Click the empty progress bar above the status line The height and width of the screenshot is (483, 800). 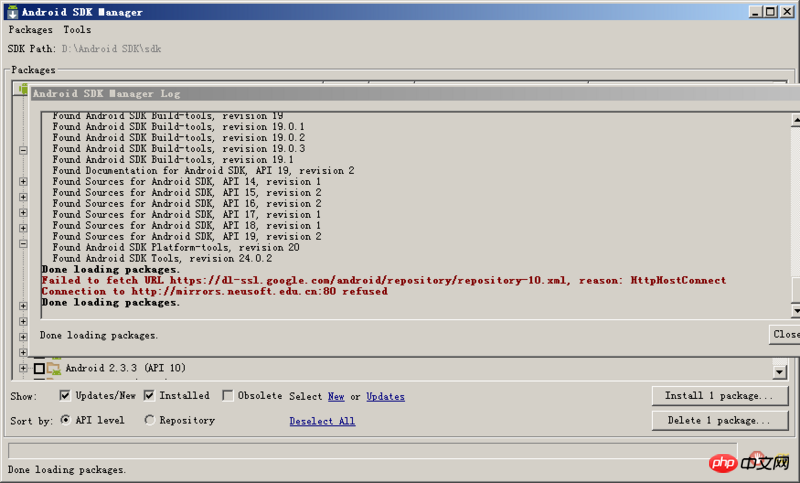tap(372, 451)
